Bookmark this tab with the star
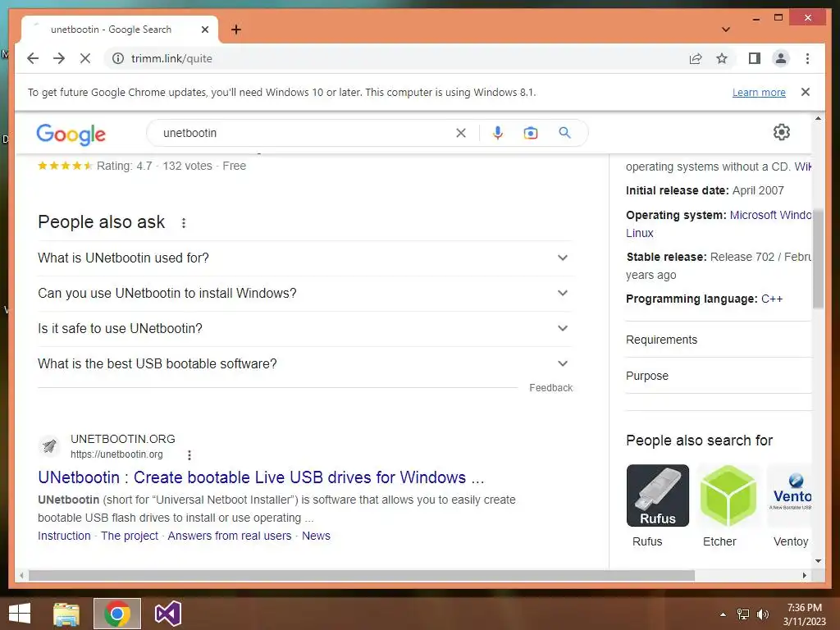The width and height of the screenshot is (840, 630). [x=722, y=58]
